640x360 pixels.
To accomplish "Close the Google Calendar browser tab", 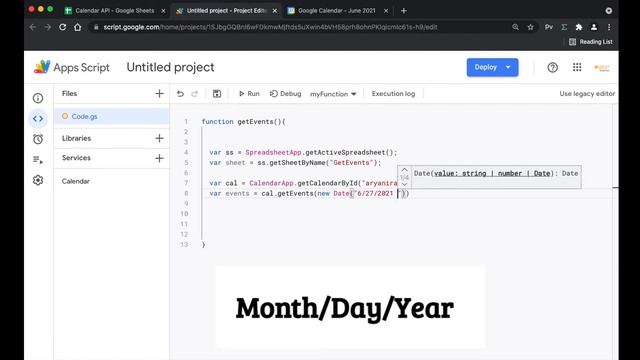I will click(386, 11).
